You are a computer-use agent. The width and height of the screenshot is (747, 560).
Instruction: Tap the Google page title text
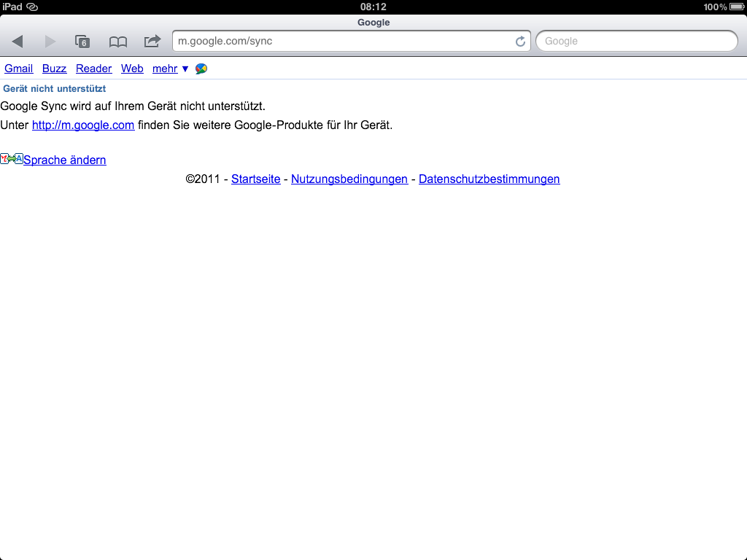click(373, 23)
